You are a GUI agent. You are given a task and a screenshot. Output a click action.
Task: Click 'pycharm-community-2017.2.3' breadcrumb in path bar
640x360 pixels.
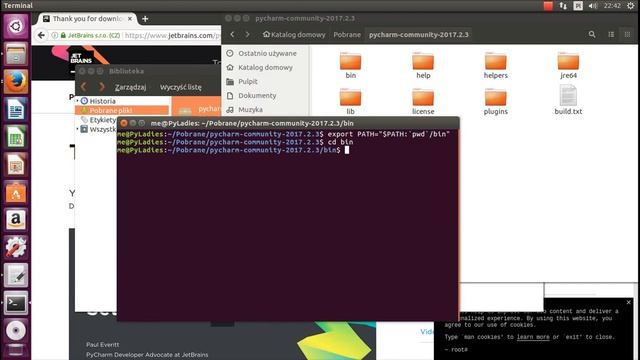(419, 35)
